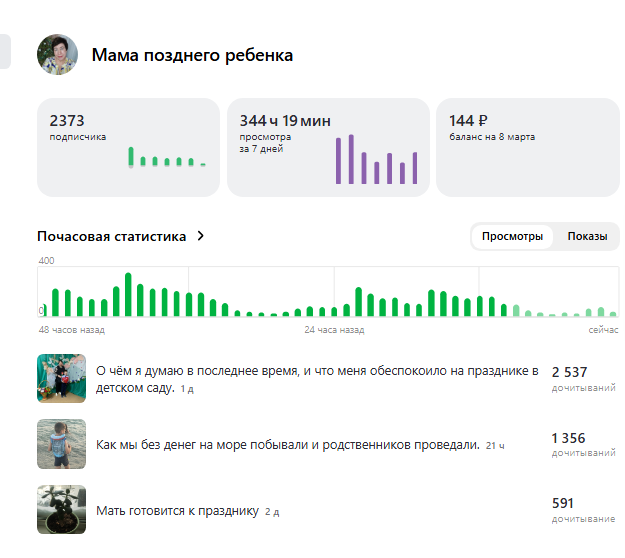The height and width of the screenshot is (558, 625).
Task: Open the channel avatar photo
Action: pyautogui.click(x=57, y=55)
